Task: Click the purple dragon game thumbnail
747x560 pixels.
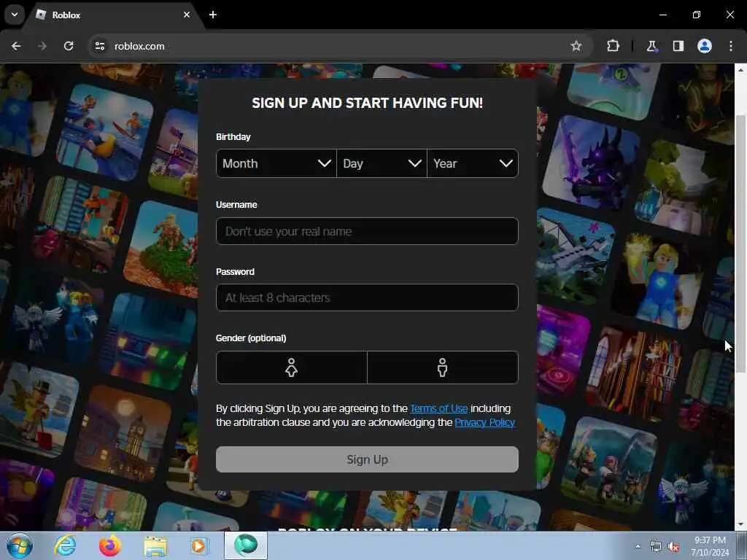Action: coord(591,163)
